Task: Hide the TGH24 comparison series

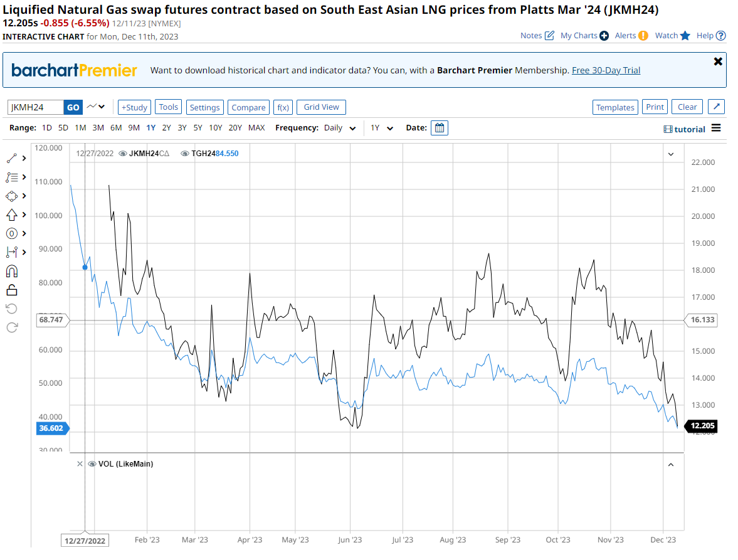Action: click(x=185, y=154)
